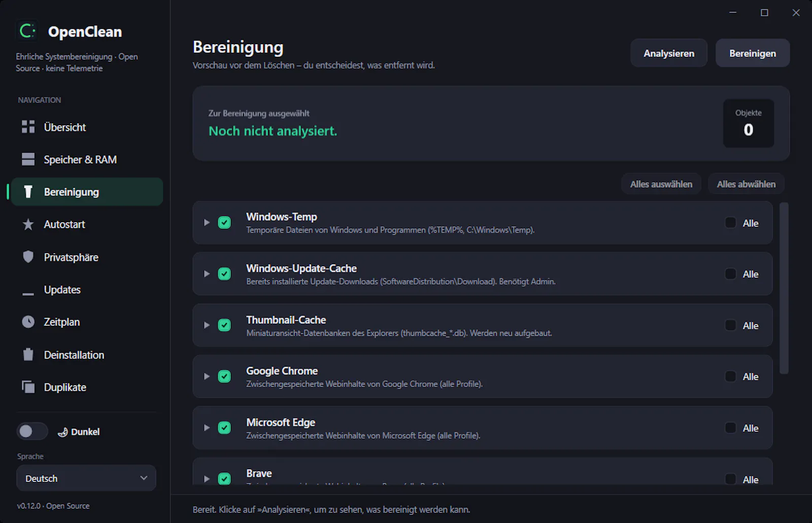
Task: Click the OpenClean logo icon
Action: pyautogui.click(x=27, y=31)
